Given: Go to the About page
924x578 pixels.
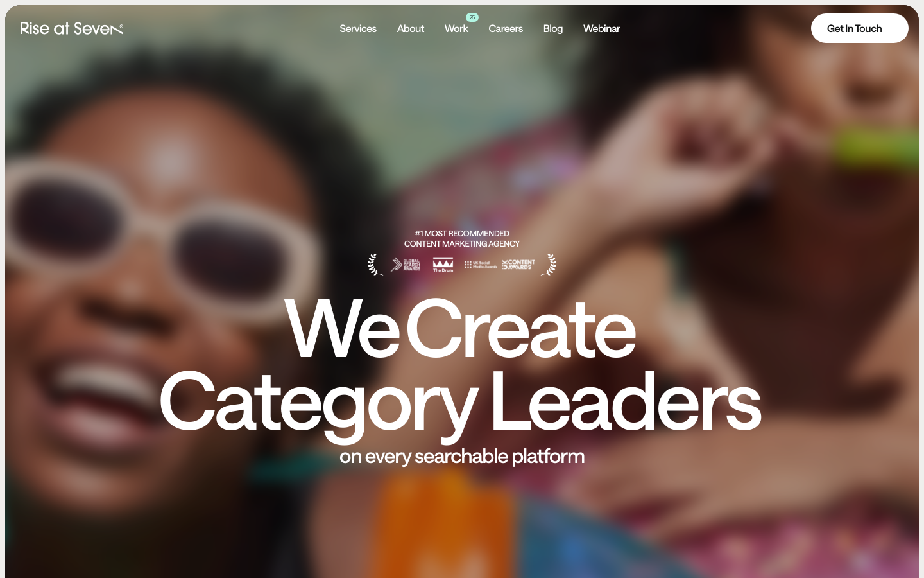Looking at the screenshot, I should click(411, 28).
